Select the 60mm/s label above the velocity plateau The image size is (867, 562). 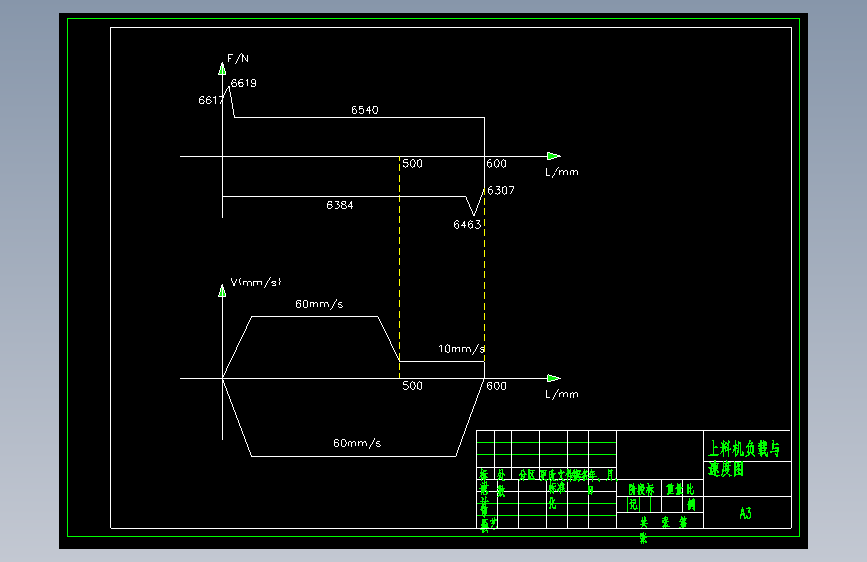pos(319,304)
